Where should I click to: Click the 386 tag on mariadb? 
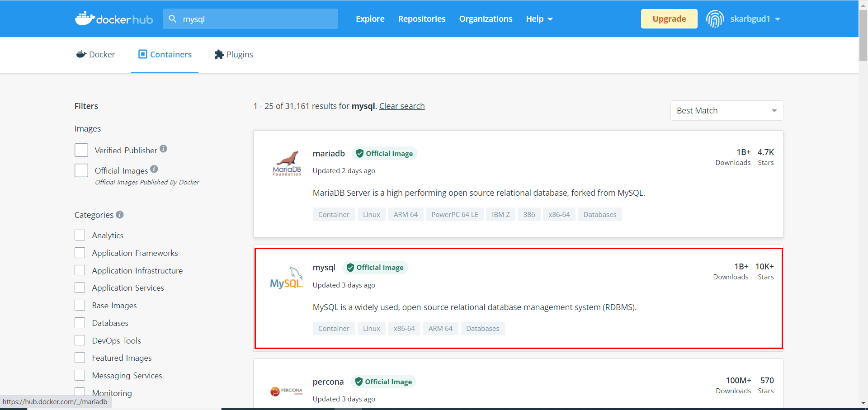point(529,214)
